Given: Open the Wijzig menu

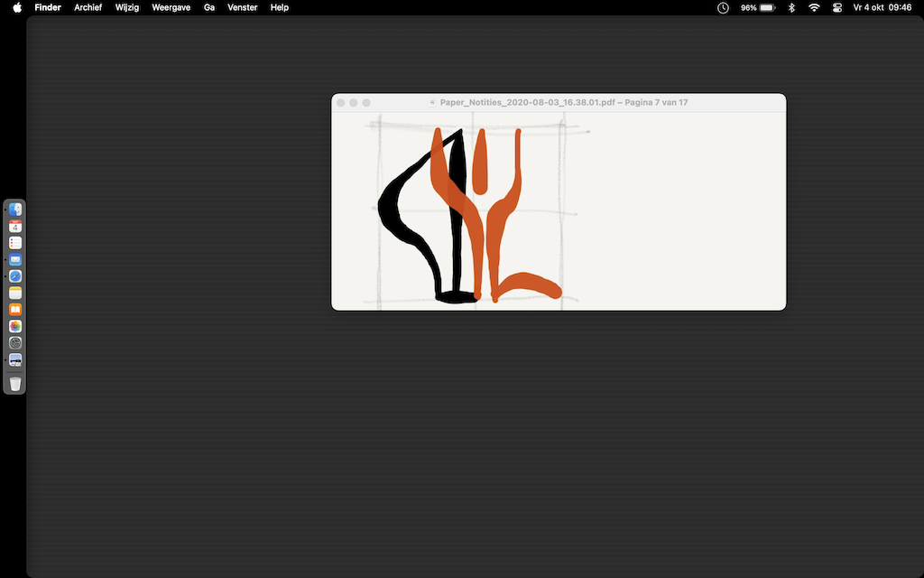Looking at the screenshot, I should coord(126,7).
